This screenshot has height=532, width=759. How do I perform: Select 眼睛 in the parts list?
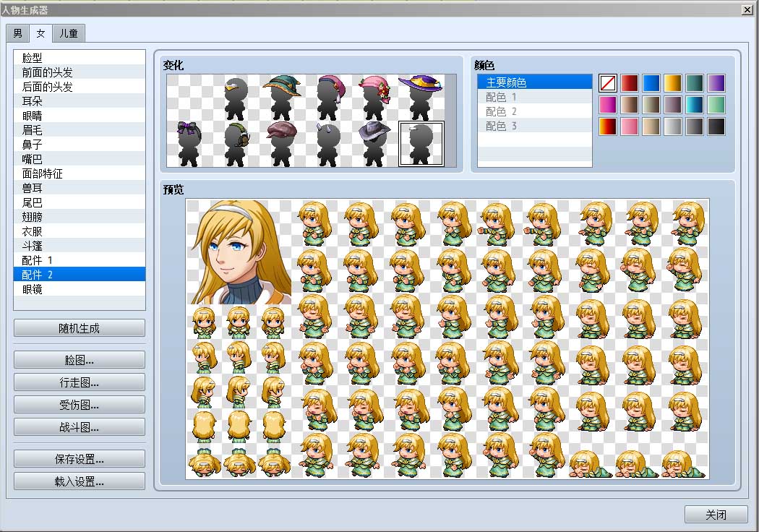tap(80, 116)
